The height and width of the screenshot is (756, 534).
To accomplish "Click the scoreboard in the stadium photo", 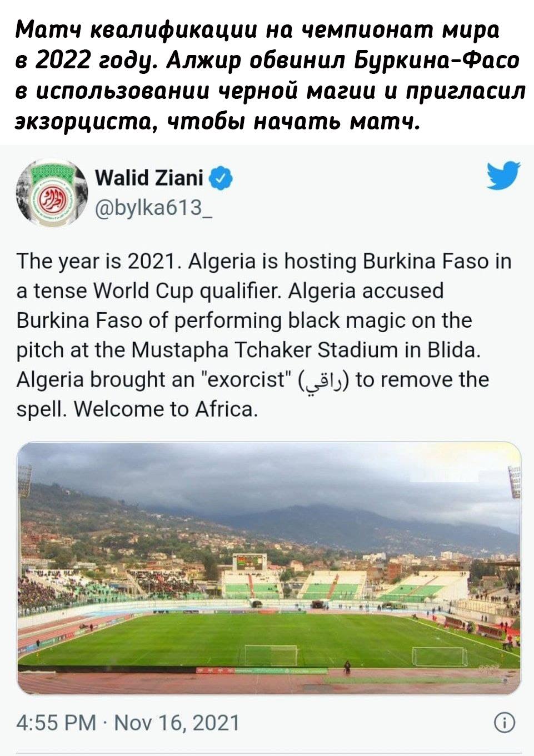I will tap(249, 561).
